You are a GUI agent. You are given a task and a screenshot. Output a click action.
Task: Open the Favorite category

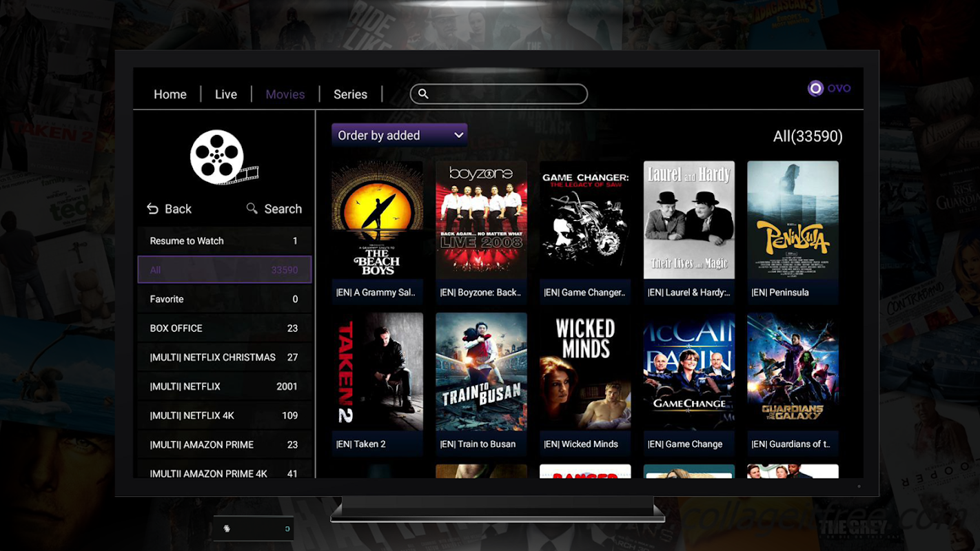(x=225, y=299)
